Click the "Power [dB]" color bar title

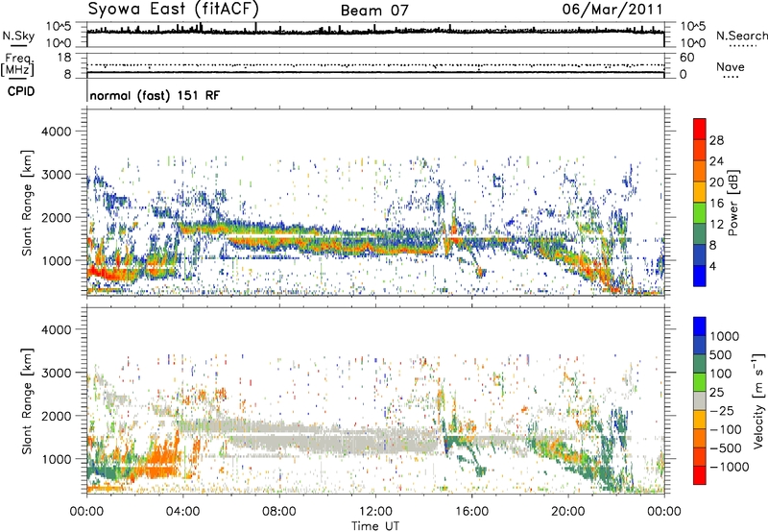coord(732,203)
